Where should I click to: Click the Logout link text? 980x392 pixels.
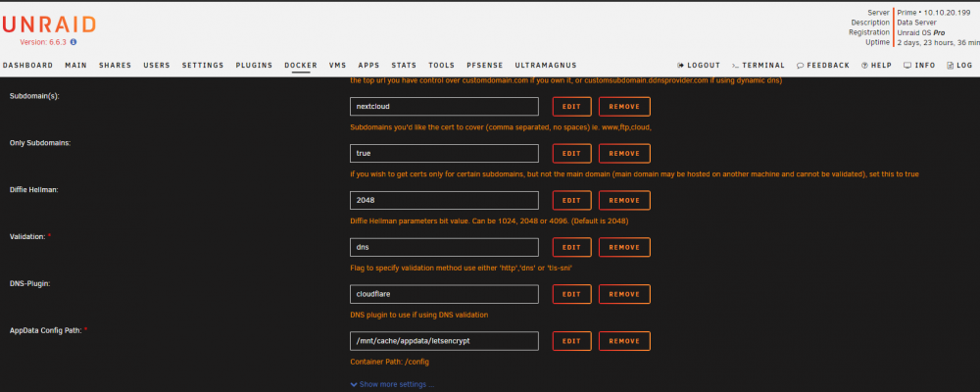pos(704,65)
